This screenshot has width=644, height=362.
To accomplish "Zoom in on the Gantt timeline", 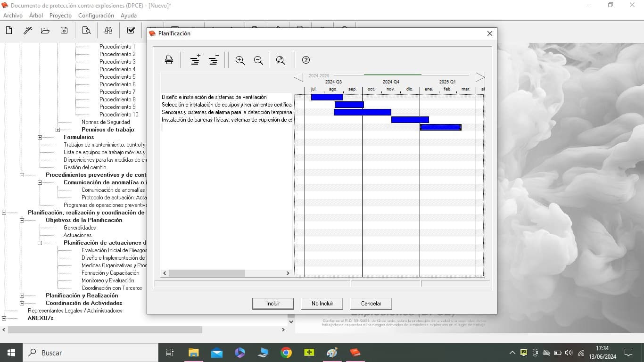I will [x=240, y=60].
